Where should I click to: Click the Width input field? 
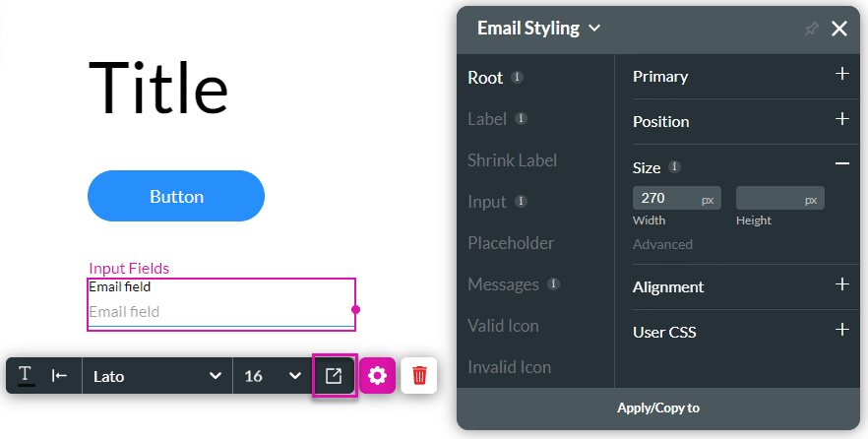pos(665,199)
